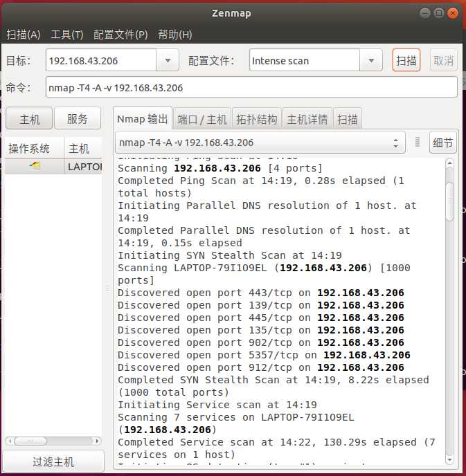The height and width of the screenshot is (476, 466).
Task: Select the 主机 hosts button
Action: [x=29, y=118]
